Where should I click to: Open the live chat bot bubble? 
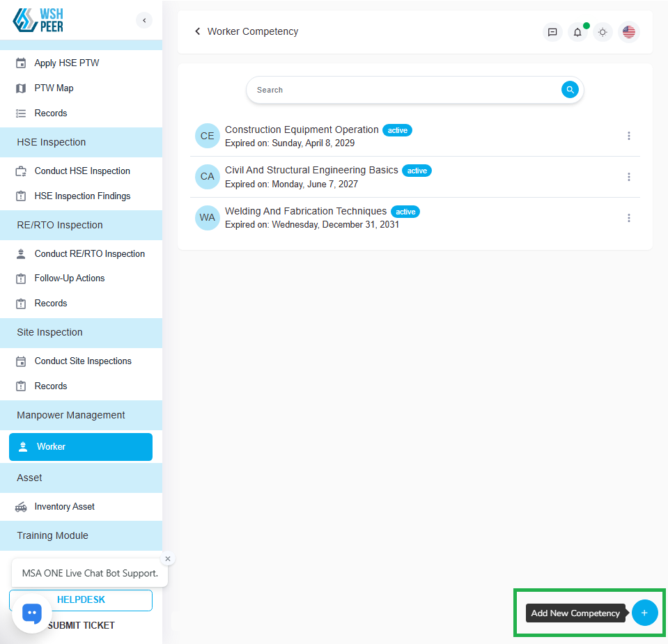(x=32, y=613)
